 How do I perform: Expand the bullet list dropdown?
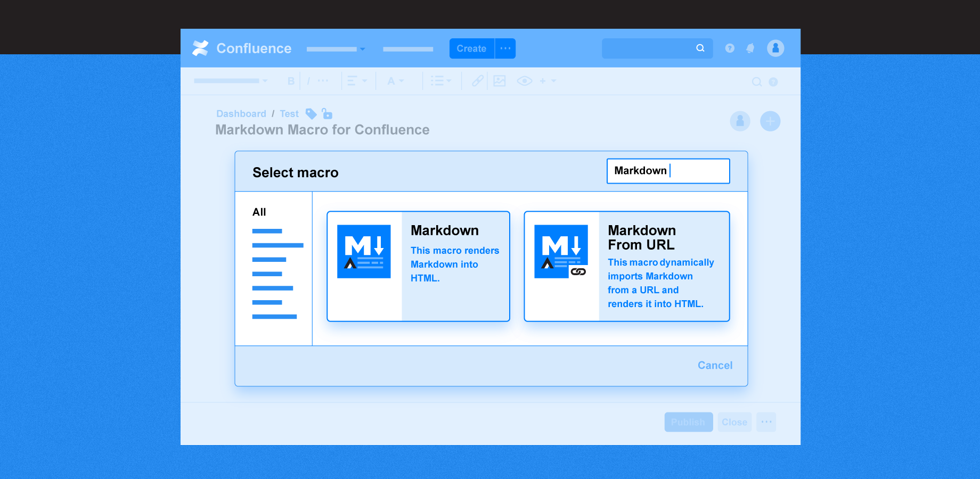coord(441,81)
